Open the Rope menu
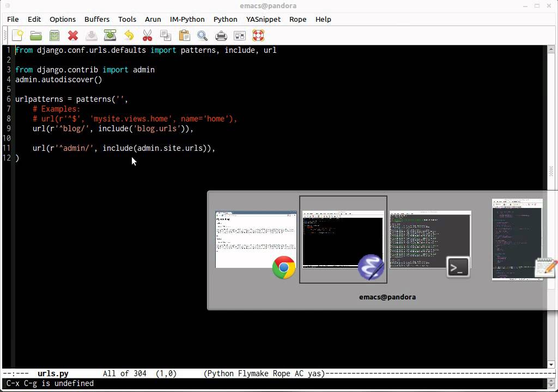This screenshot has width=558, height=392. coord(298,19)
